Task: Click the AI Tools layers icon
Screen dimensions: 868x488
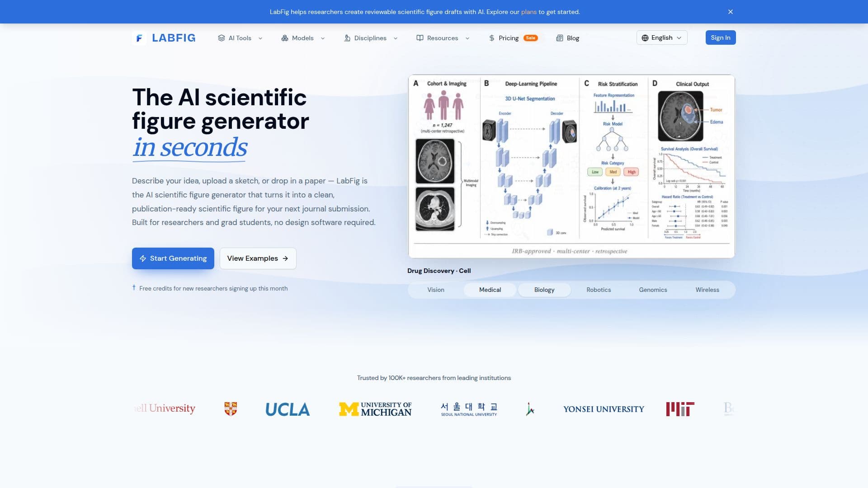Action: (x=221, y=38)
